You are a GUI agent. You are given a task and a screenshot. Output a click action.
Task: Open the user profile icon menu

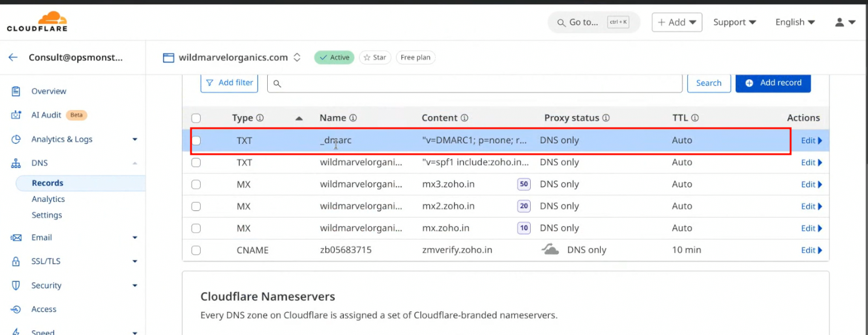(845, 22)
